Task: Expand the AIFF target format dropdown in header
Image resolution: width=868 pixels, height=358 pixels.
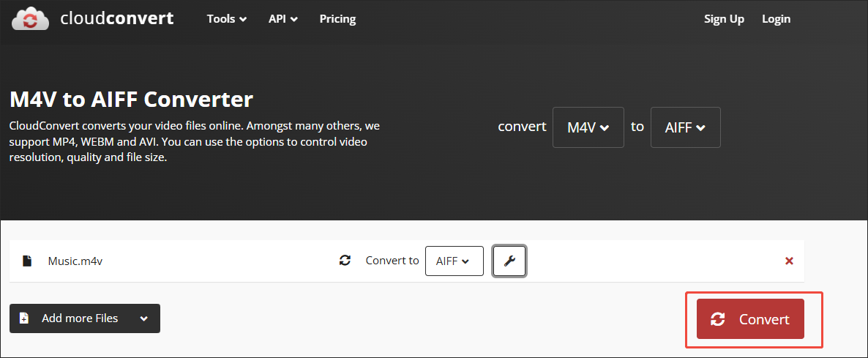Action: pyautogui.click(x=685, y=127)
